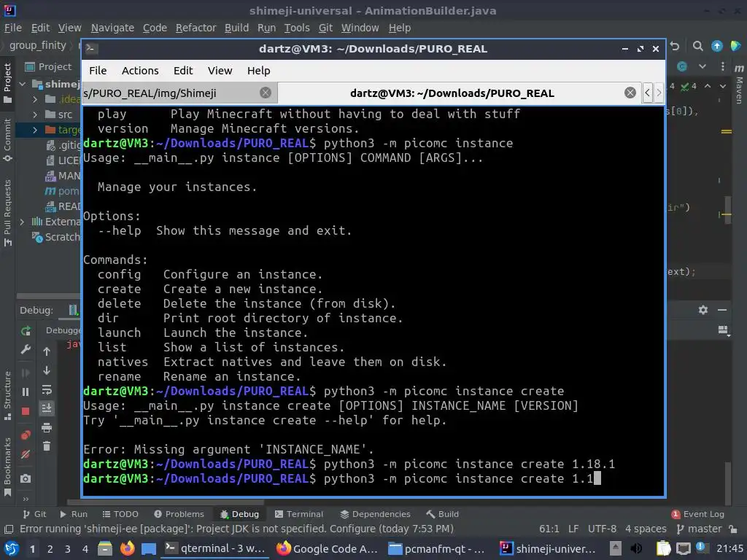The width and height of the screenshot is (747, 560).
Task: Open the Commit tool window sidebar tab
Action: (x=7, y=139)
